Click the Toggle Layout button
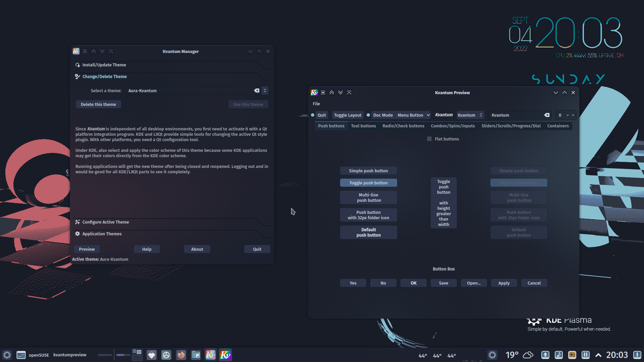The width and height of the screenshot is (644, 362). [x=347, y=115]
